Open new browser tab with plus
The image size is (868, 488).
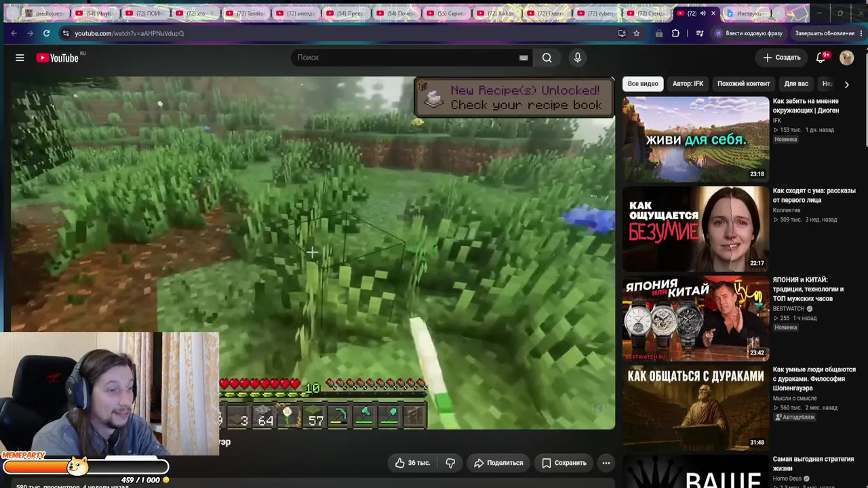click(778, 14)
